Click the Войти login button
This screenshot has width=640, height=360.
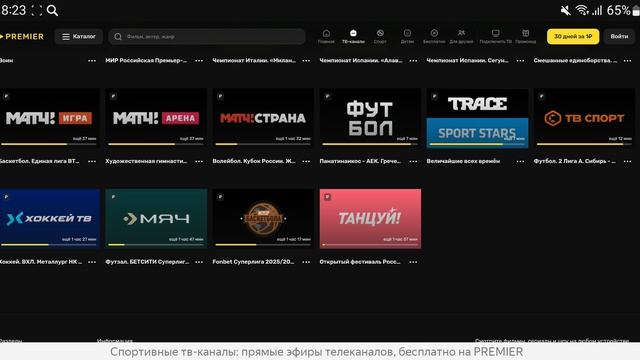click(x=619, y=36)
